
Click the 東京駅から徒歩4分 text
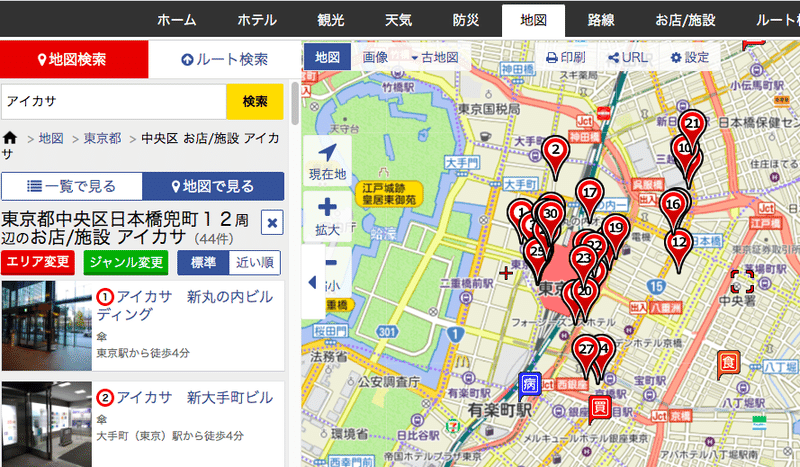coord(143,353)
